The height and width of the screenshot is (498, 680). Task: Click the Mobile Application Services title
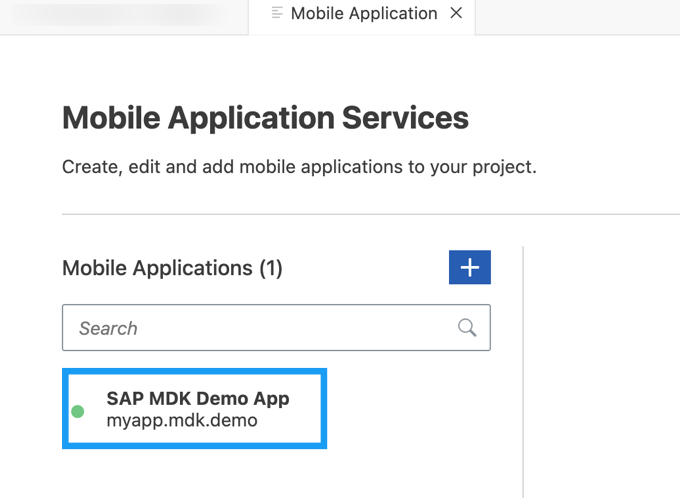265,118
